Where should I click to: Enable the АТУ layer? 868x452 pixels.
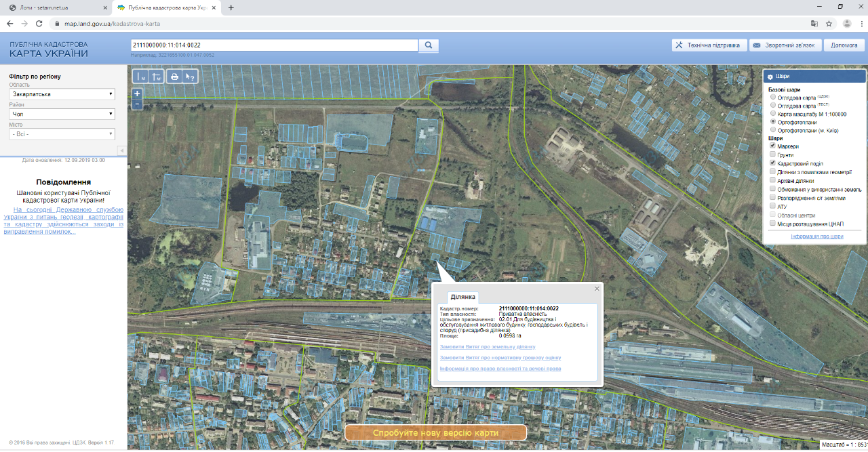tap(772, 206)
